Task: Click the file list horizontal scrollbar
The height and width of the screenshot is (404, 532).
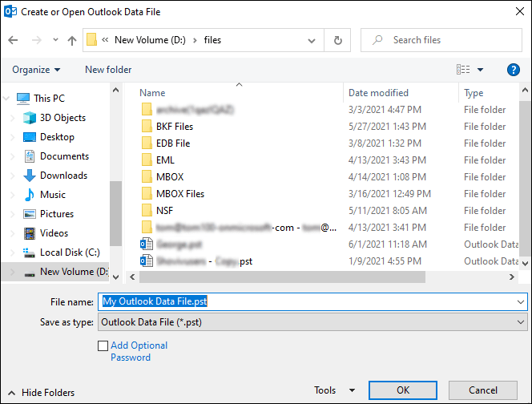Action: tap(282, 277)
